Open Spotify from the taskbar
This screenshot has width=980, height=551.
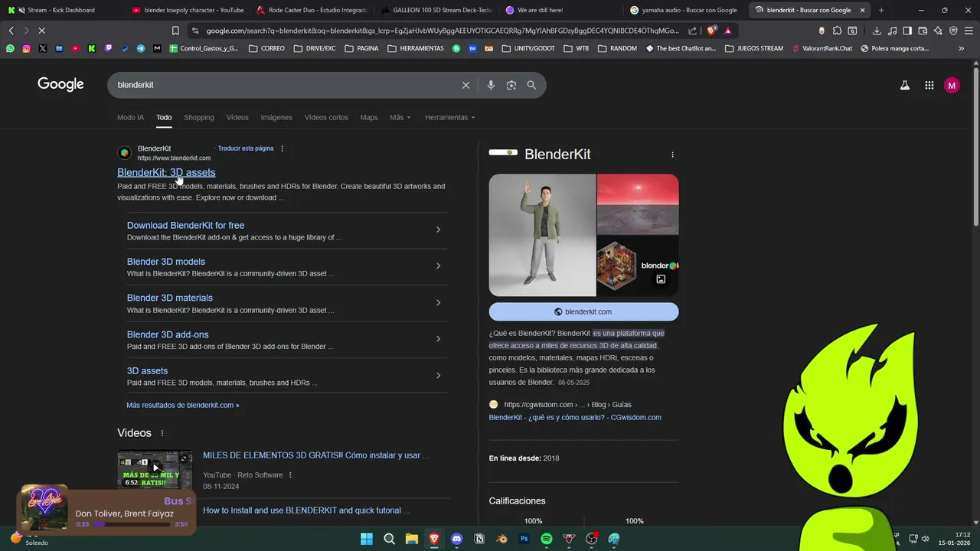tap(547, 539)
